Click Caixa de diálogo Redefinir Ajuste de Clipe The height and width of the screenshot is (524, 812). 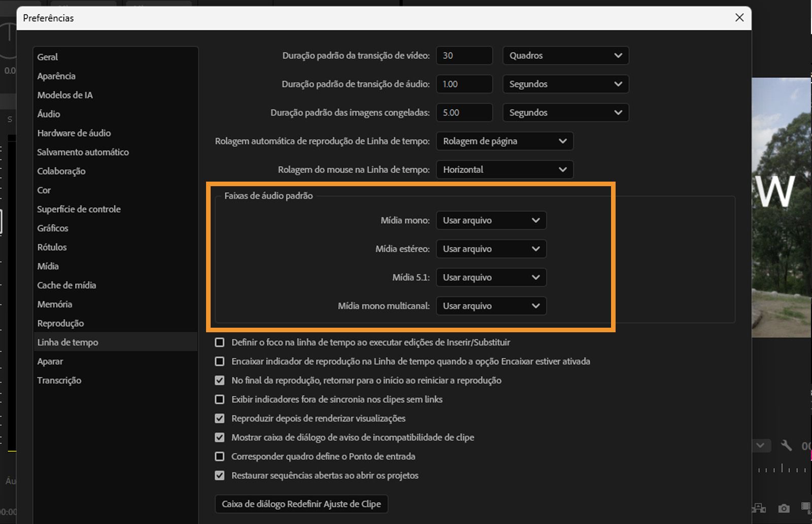pyautogui.click(x=301, y=504)
